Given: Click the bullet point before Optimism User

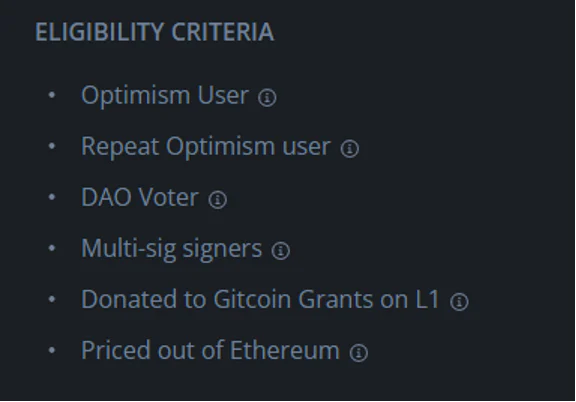Looking at the screenshot, I should point(52,95).
